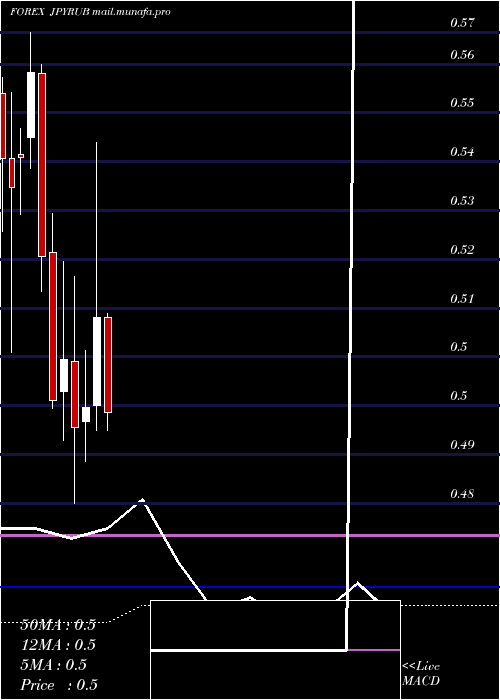
Task: Click the 0.55 price axis label
Action: [x=462, y=103]
